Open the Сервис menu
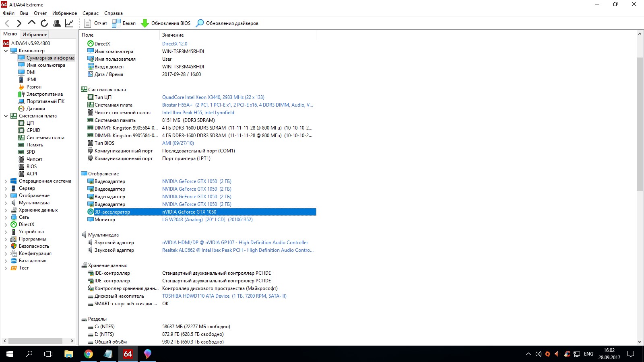Image resolution: width=644 pixels, height=362 pixels. [91, 13]
